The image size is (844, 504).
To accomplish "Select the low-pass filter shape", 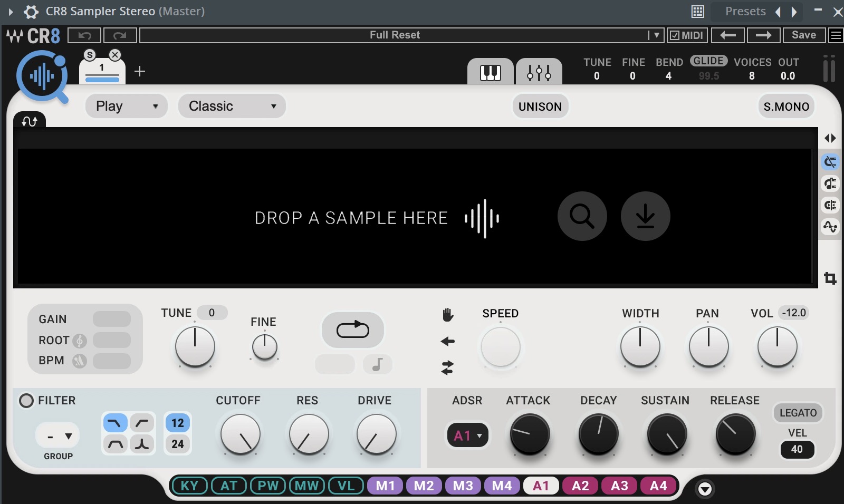I will [x=115, y=423].
